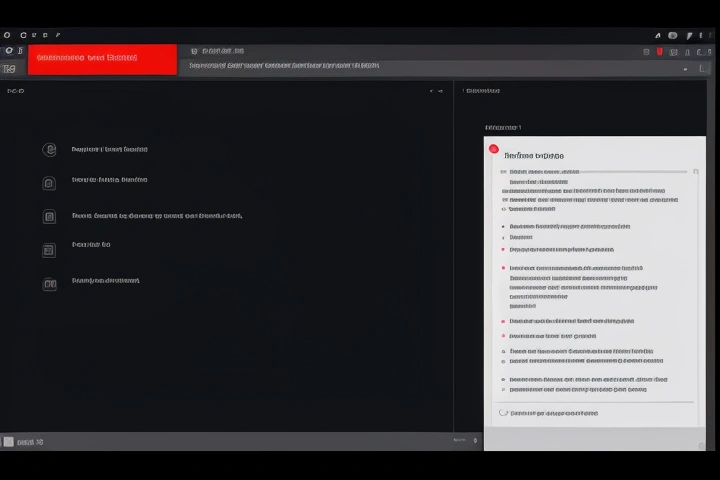Image resolution: width=720 pixels, height=480 pixels.
Task: Click the first list entry text in left panel
Action: (x=110, y=149)
